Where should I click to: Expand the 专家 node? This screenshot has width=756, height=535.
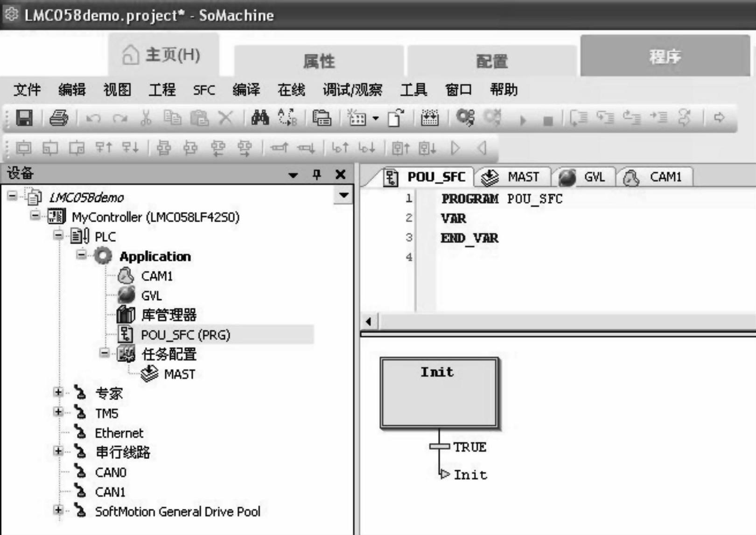(x=58, y=392)
